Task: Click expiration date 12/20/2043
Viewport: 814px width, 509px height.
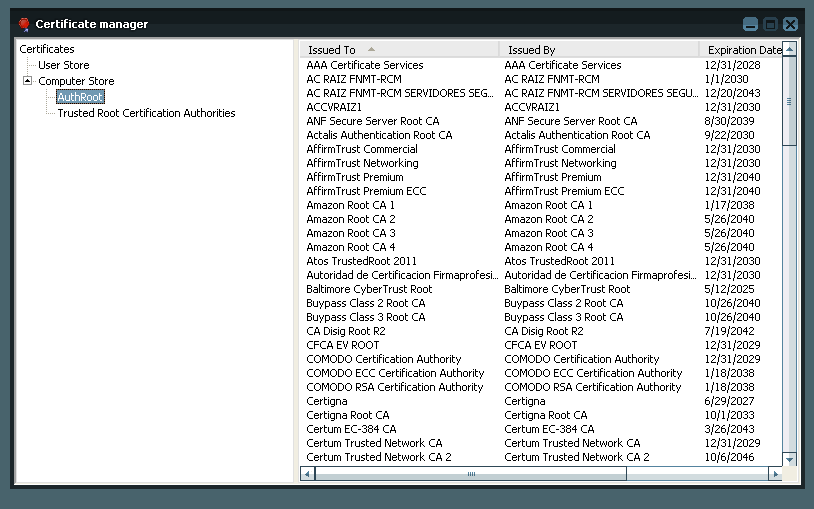Action: [732, 93]
